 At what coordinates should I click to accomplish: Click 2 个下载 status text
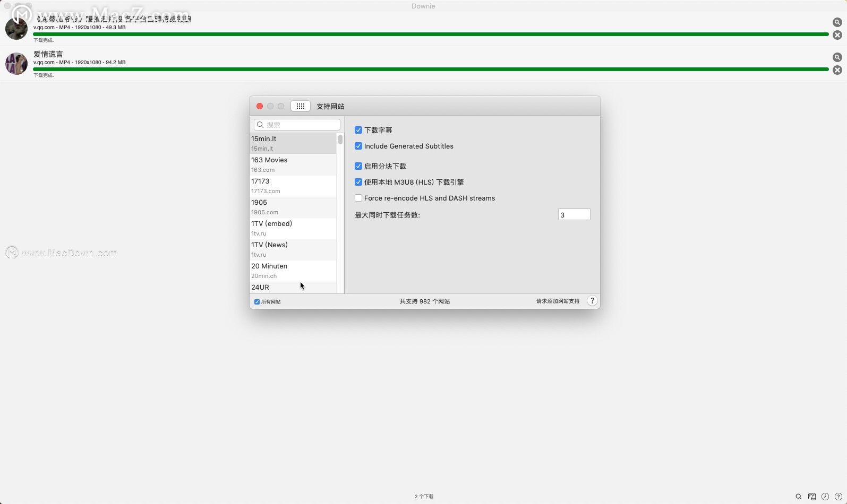(424, 497)
